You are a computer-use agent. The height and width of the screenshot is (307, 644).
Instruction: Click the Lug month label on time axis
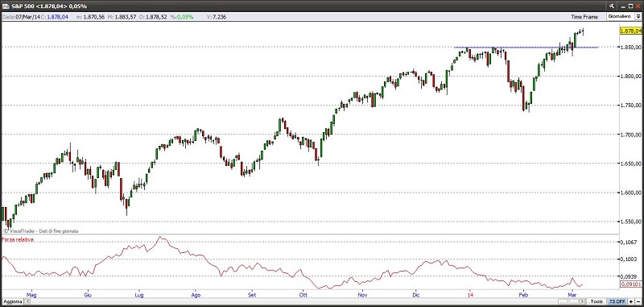point(139,295)
